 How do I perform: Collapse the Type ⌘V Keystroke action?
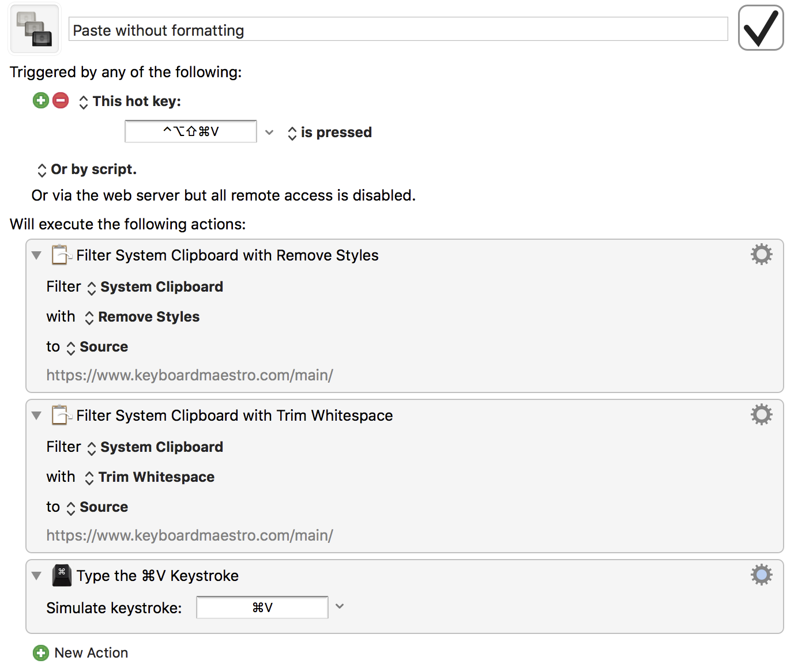tap(37, 576)
